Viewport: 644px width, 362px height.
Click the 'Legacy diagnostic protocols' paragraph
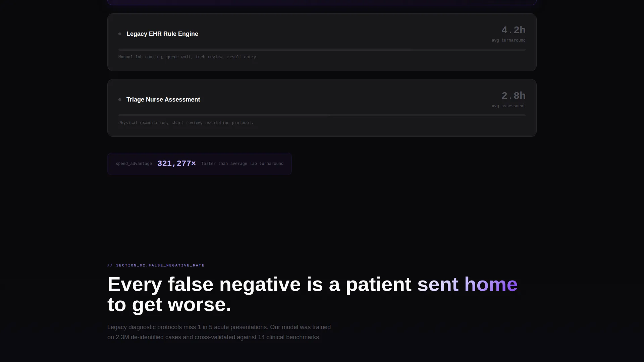(x=219, y=332)
